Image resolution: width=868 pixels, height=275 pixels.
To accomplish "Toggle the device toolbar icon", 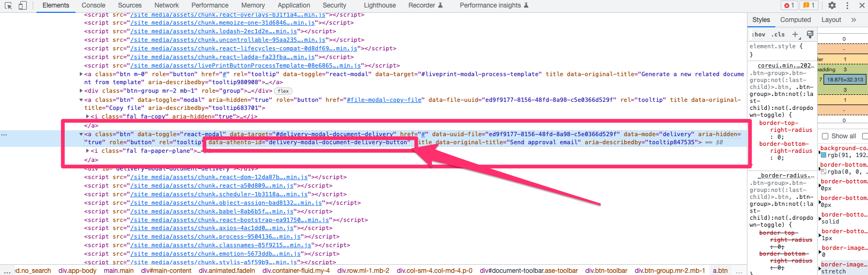I will coord(23,5).
